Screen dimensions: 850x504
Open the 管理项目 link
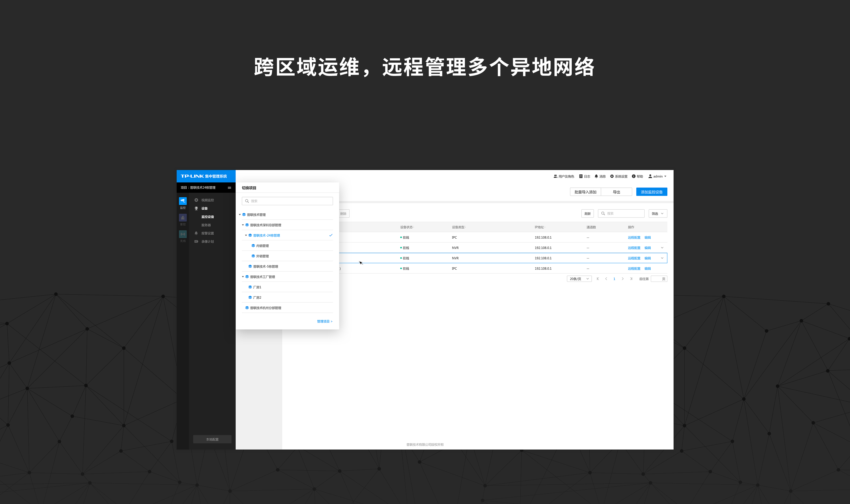pos(325,321)
